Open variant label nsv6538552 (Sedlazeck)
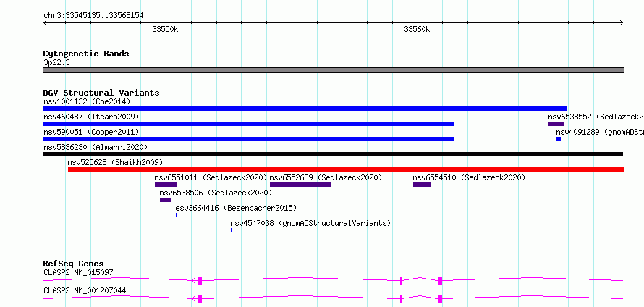 596,117
